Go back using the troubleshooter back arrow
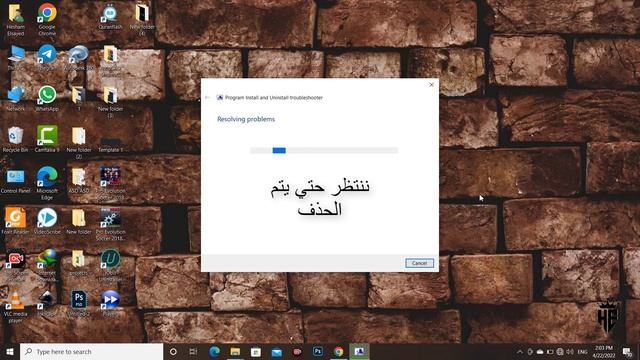 click(207, 98)
